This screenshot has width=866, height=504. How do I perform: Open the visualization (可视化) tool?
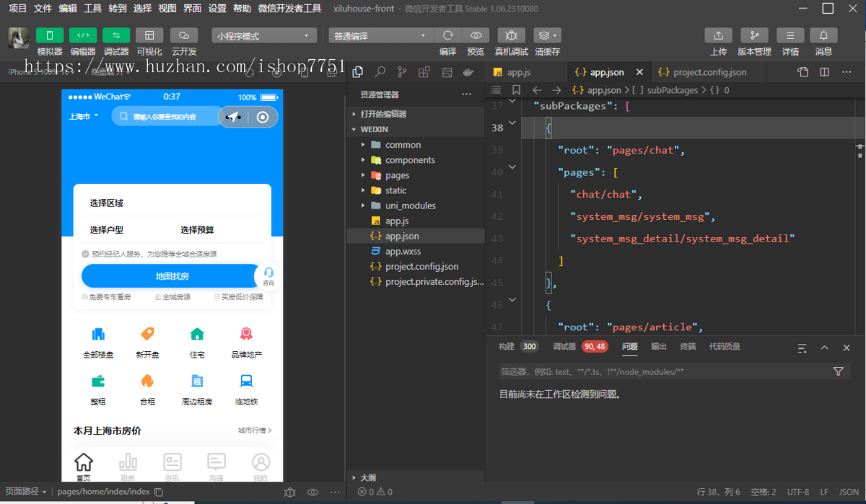tap(149, 35)
